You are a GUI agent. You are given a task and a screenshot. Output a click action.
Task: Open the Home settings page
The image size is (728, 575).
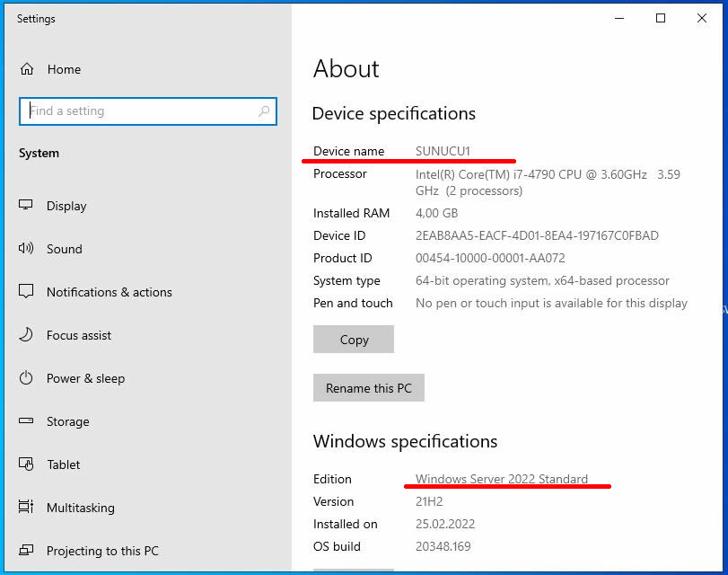coord(64,69)
